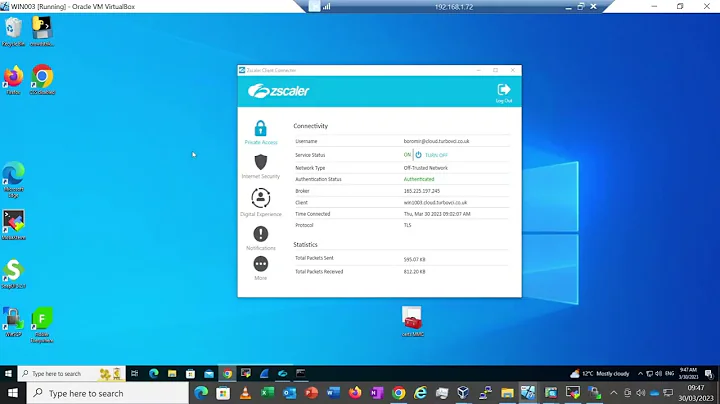Open Word from the host taskbar
This screenshot has width=720, height=404.
pos(333,393)
